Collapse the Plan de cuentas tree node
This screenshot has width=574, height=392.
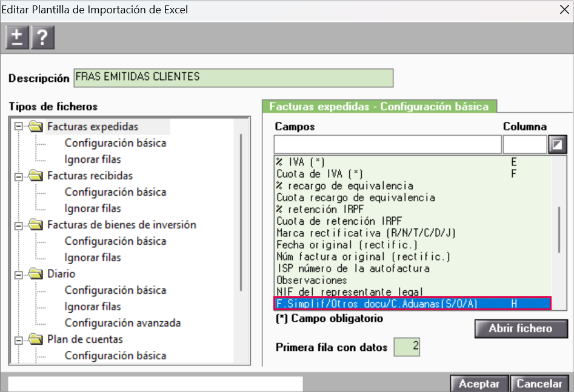[18, 340]
